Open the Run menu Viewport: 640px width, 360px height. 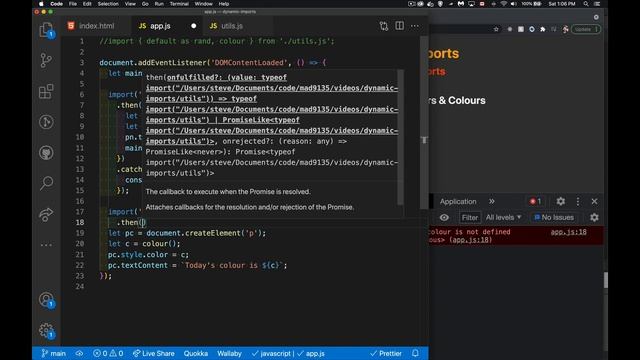(159, 4)
